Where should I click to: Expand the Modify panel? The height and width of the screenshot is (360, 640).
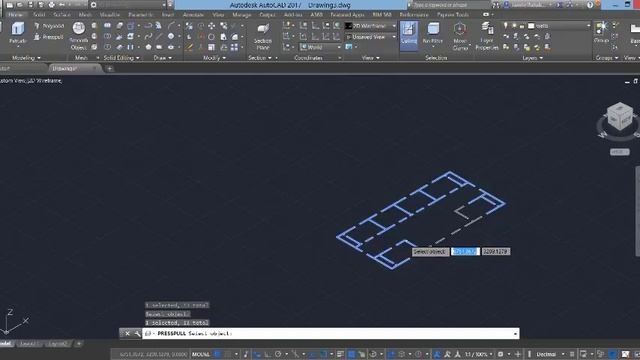pyautogui.click(x=215, y=58)
